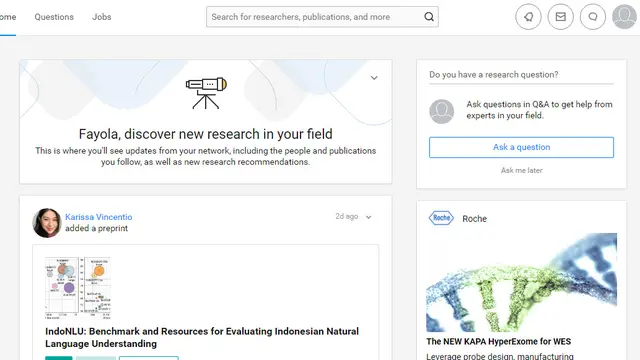
Task: Open the Questions tab
Action: point(54,17)
